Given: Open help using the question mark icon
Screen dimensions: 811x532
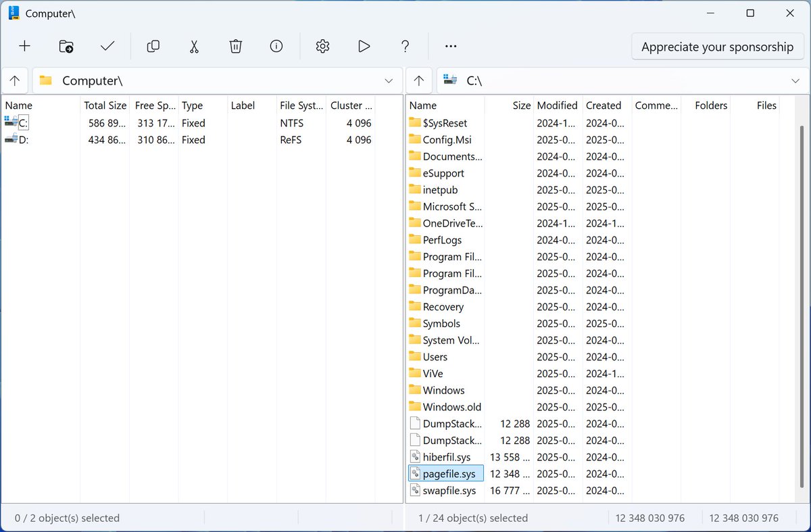Looking at the screenshot, I should (405, 46).
